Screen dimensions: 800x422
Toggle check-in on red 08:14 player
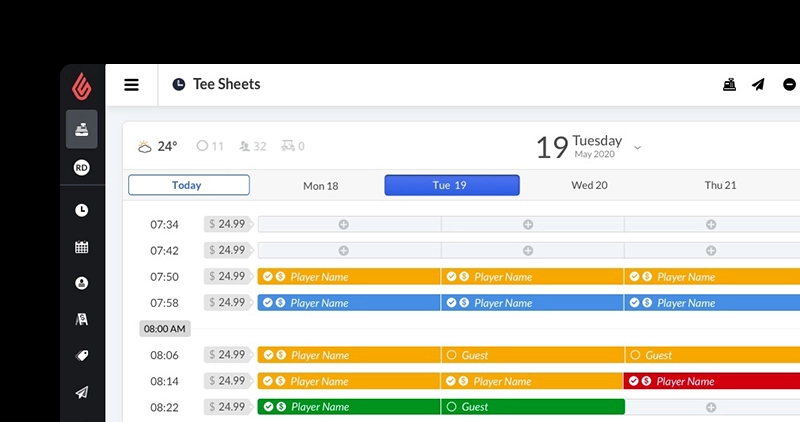(x=634, y=381)
